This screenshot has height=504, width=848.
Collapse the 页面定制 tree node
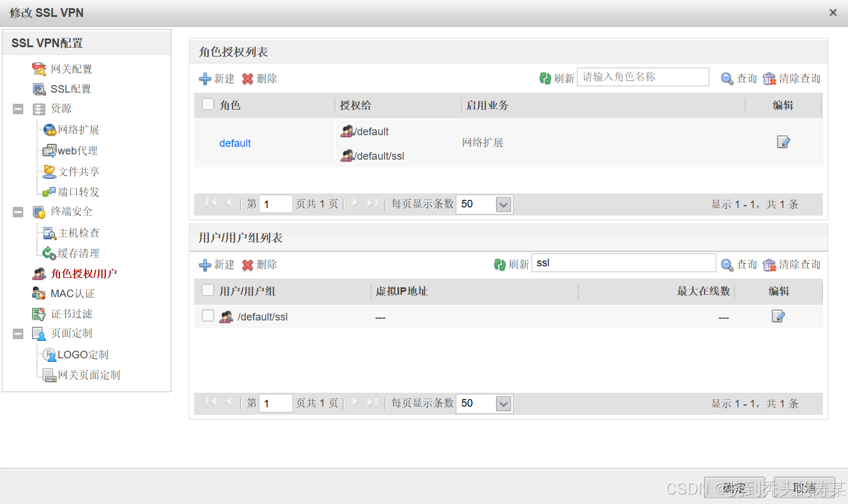18,334
